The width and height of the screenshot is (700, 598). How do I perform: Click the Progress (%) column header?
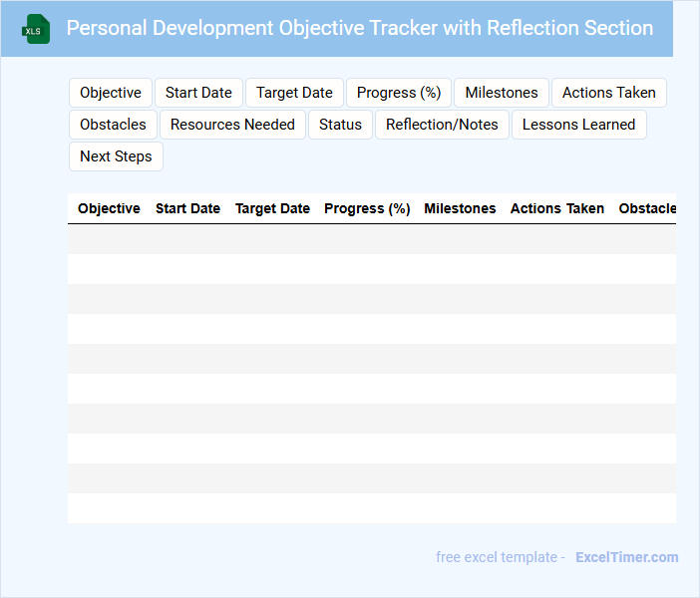367,209
